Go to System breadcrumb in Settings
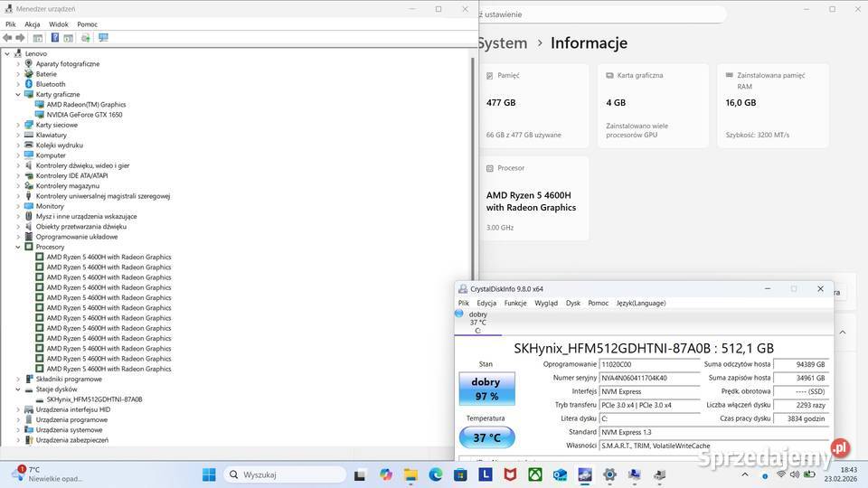The image size is (868, 488). (x=503, y=43)
